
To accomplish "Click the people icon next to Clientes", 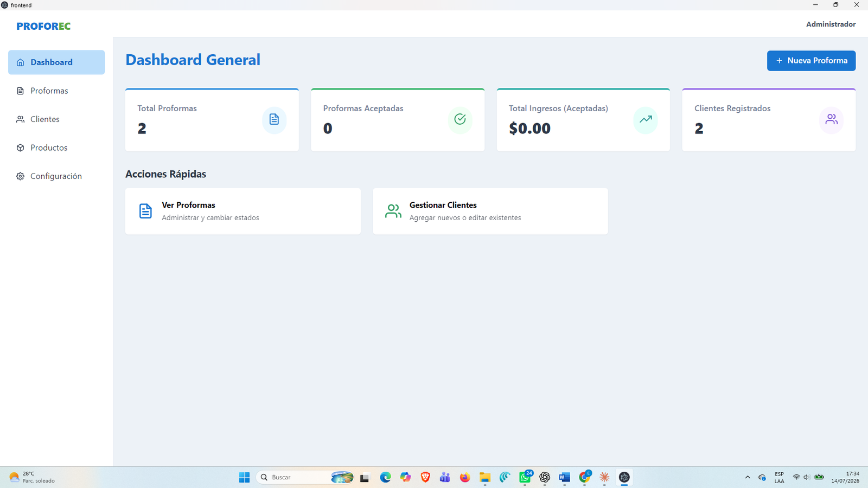I will point(21,119).
